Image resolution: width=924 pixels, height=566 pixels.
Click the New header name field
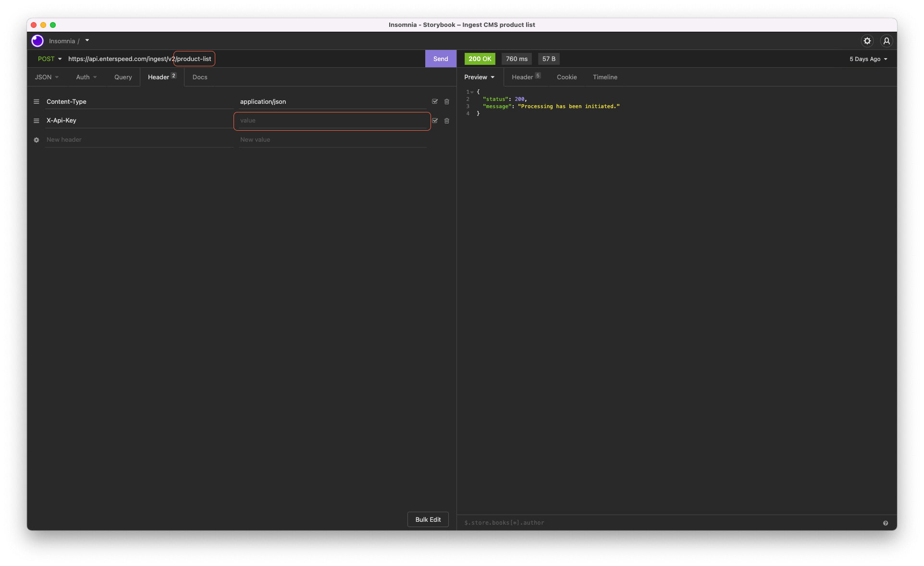pos(139,140)
